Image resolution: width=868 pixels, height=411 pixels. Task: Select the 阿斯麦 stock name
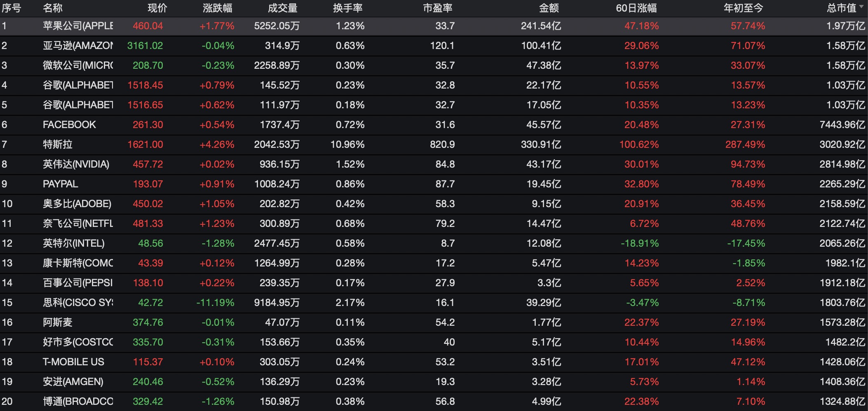pos(58,322)
